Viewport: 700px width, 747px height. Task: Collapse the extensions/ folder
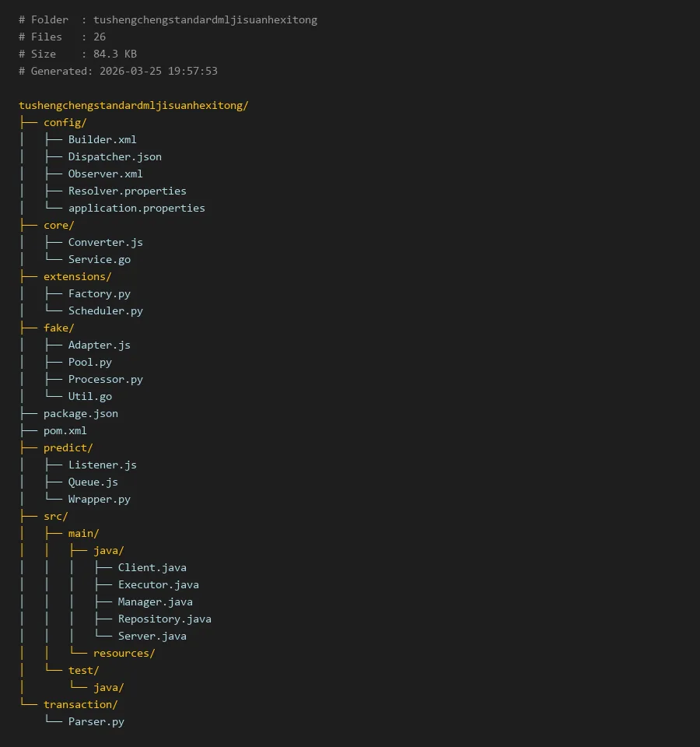coord(77,276)
